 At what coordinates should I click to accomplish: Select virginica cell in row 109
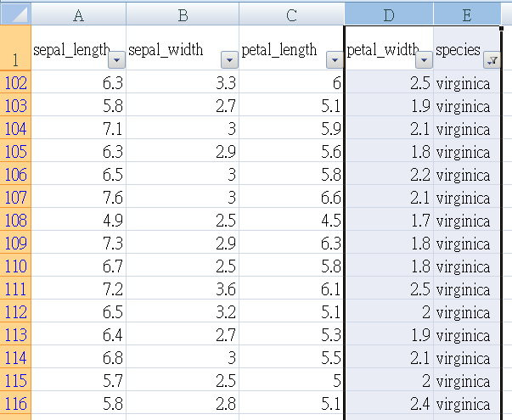pos(467,242)
